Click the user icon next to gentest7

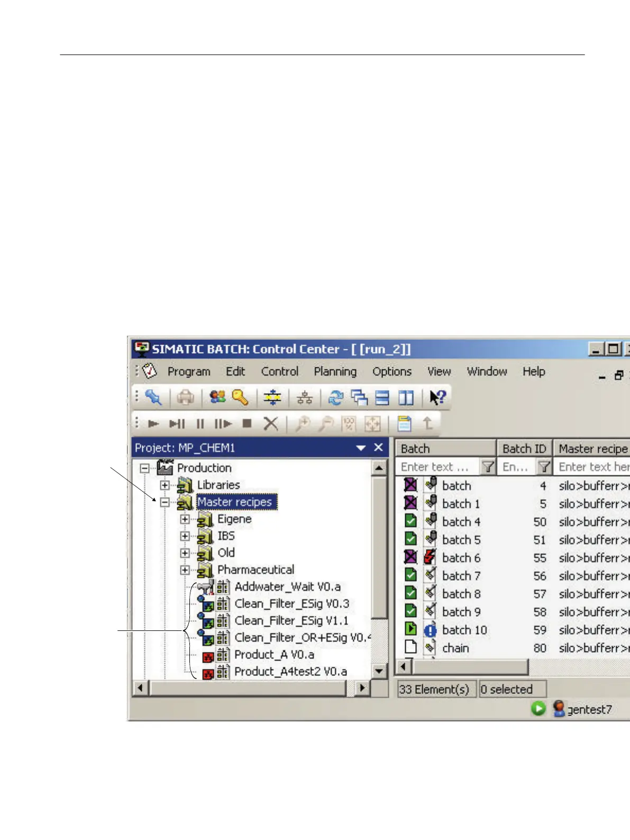pos(559,708)
